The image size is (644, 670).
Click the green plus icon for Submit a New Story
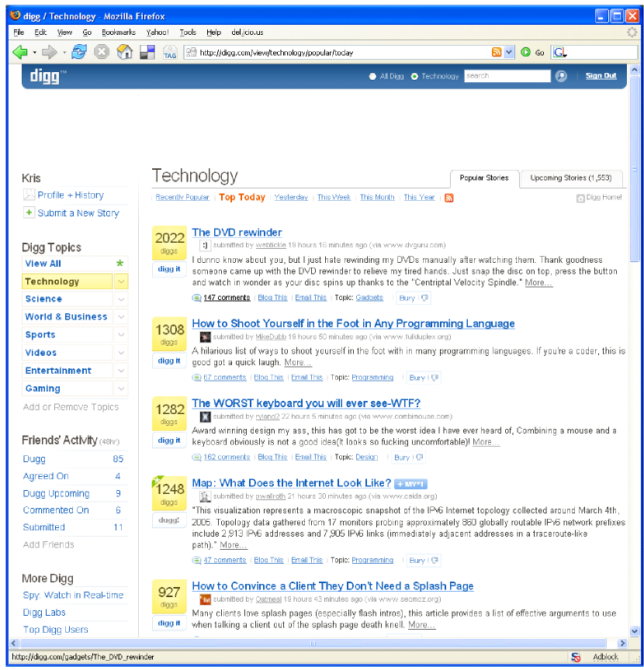tap(29, 212)
